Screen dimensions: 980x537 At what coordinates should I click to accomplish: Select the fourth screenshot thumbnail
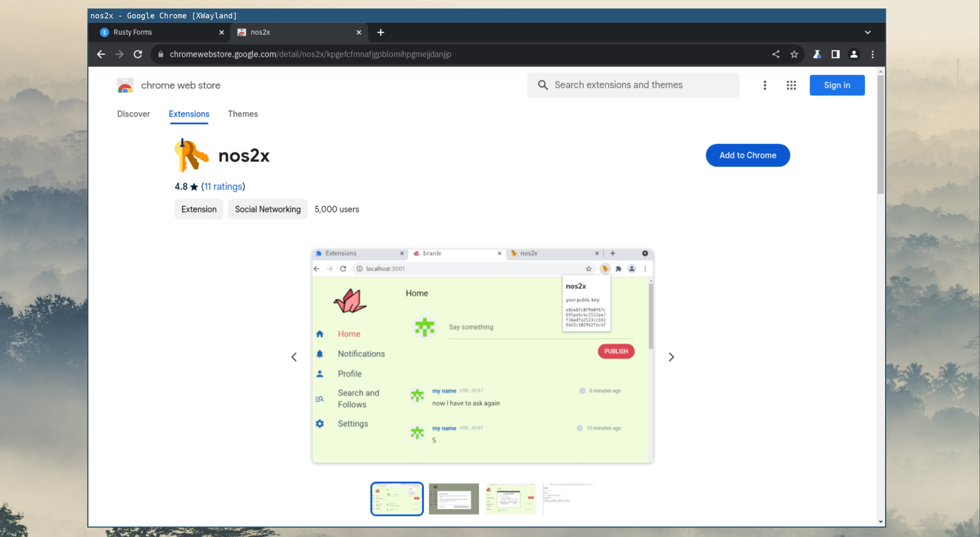tap(568, 499)
